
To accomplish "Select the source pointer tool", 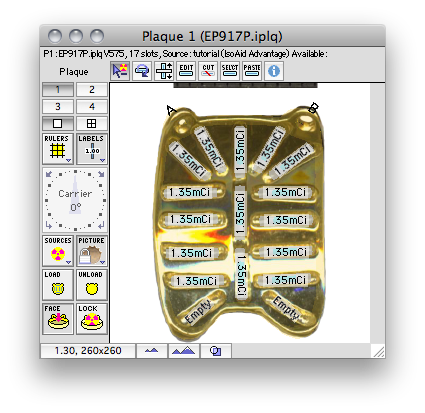I will [x=120, y=71].
